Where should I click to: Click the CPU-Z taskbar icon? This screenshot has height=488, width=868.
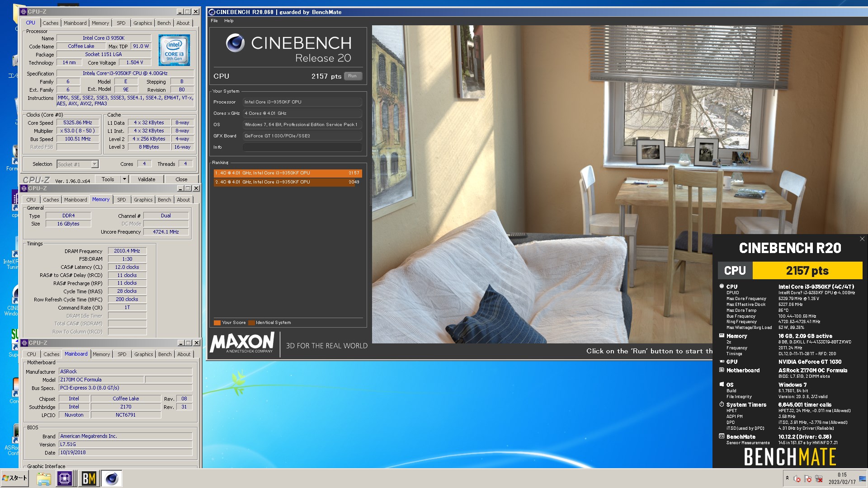point(65,479)
